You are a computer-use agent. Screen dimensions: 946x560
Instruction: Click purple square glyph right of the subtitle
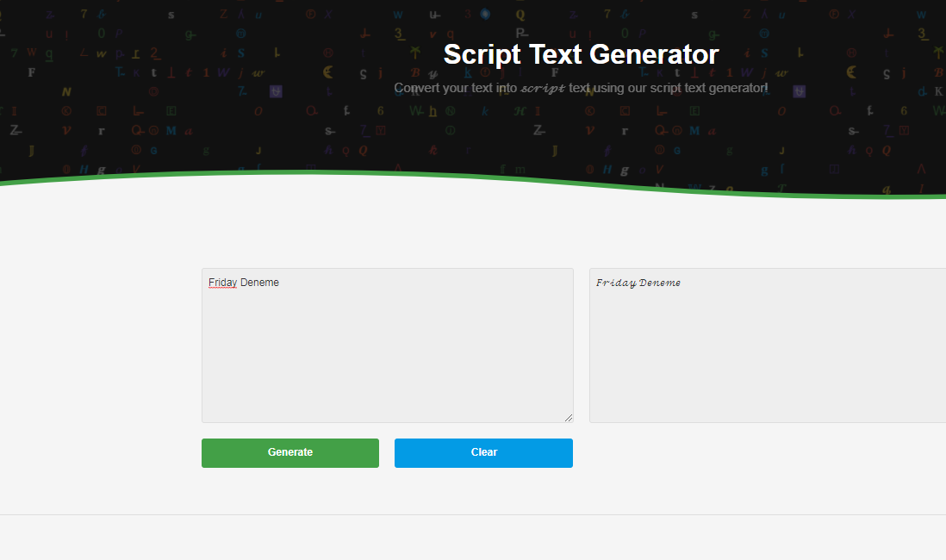coord(800,90)
